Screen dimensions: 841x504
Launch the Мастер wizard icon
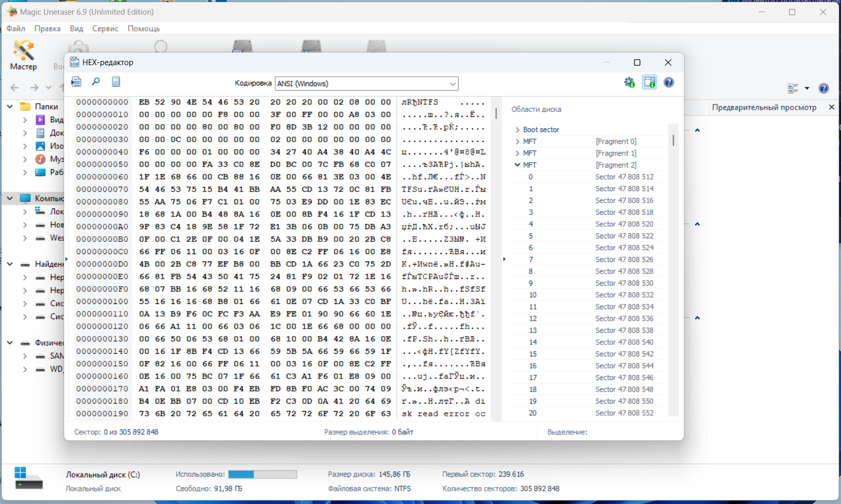[x=24, y=55]
